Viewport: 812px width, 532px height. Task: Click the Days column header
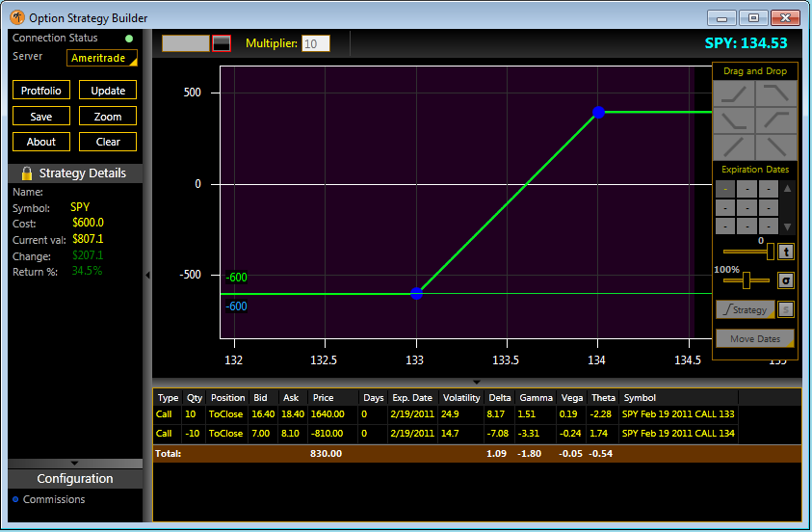(x=374, y=397)
